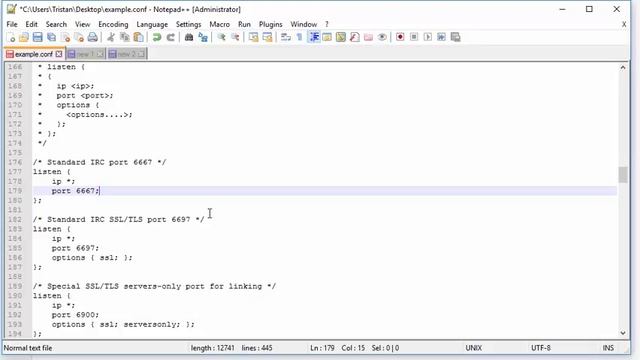This screenshot has height=360, width=640.
Task: Click the Save Recorded Macro icon
Action: pos(456,38)
